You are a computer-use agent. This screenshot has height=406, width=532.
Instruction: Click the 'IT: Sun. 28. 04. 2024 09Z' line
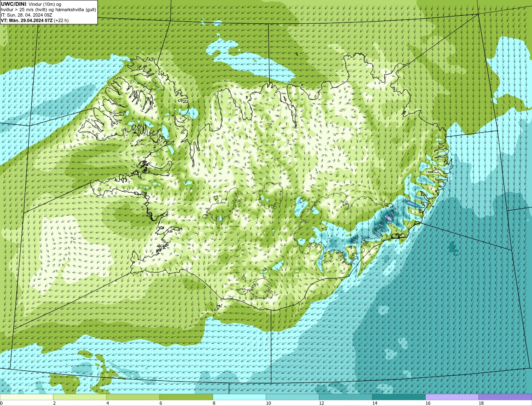pos(27,15)
